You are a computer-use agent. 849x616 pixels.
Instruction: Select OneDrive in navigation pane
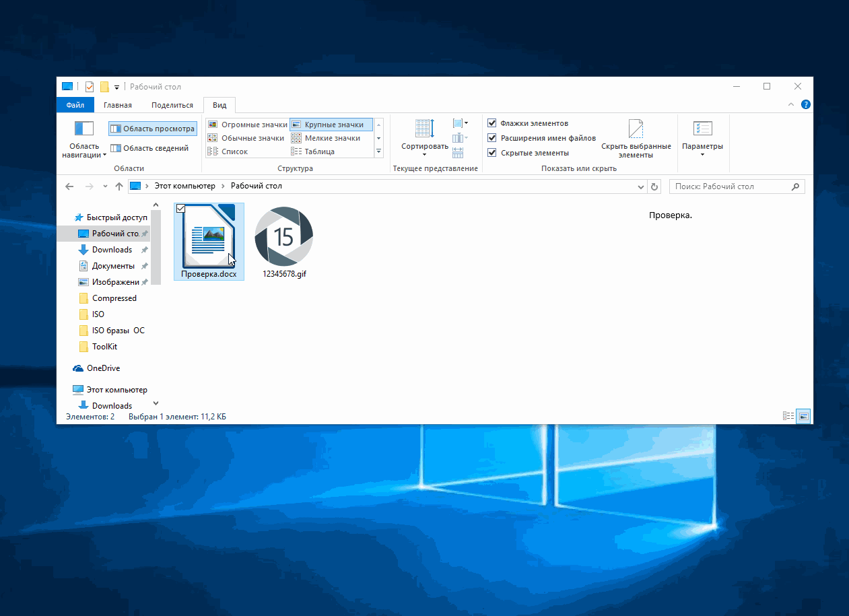96,368
